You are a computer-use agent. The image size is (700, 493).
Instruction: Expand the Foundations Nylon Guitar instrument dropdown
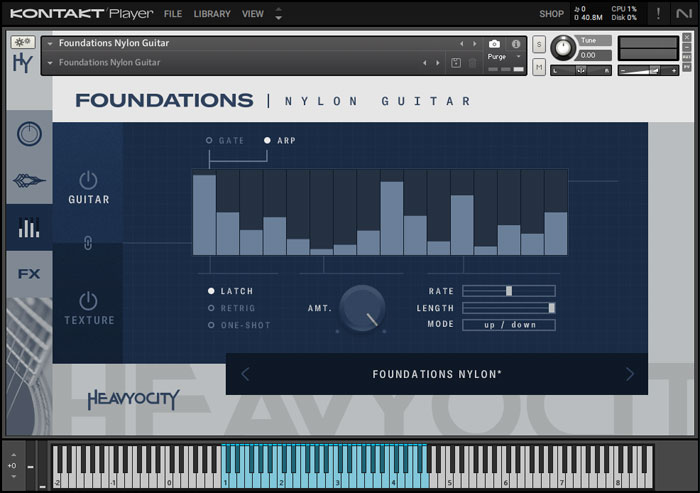[x=50, y=43]
